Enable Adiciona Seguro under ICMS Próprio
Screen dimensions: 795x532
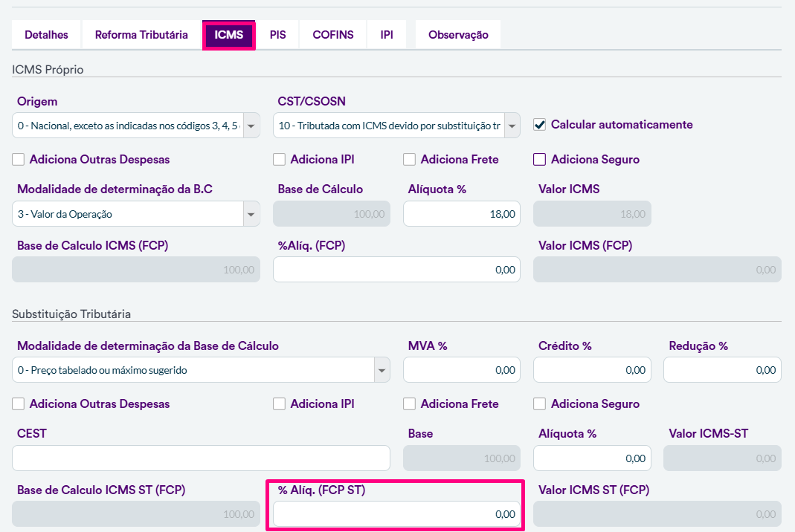tap(540, 160)
